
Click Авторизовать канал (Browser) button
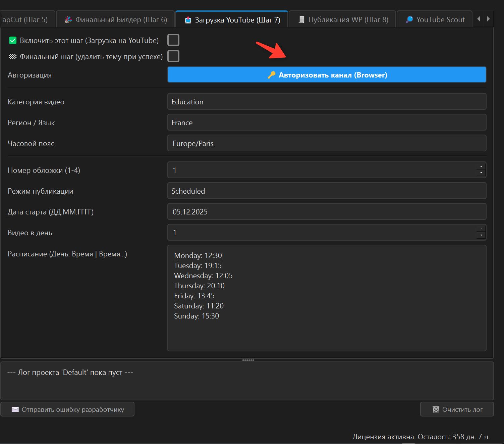(327, 75)
